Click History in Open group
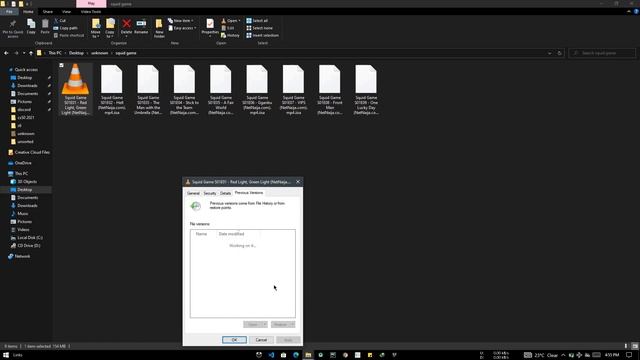The width and height of the screenshot is (640, 360). pos(230,36)
